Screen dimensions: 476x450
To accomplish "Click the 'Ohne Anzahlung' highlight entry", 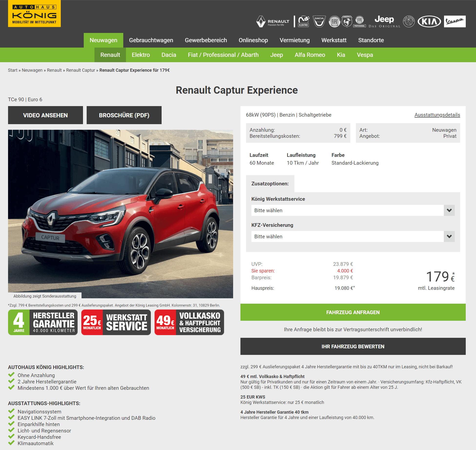I will [x=36, y=375].
